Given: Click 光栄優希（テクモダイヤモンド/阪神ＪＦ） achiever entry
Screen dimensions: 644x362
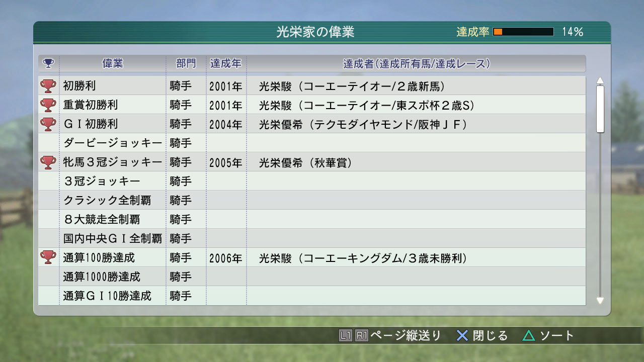Looking at the screenshot, I should (x=363, y=124).
